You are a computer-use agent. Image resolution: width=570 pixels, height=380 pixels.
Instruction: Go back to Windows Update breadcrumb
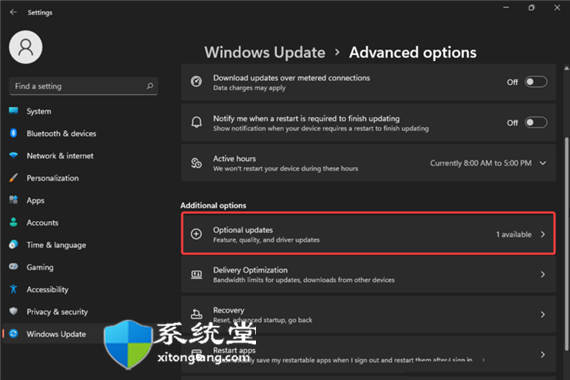click(265, 52)
